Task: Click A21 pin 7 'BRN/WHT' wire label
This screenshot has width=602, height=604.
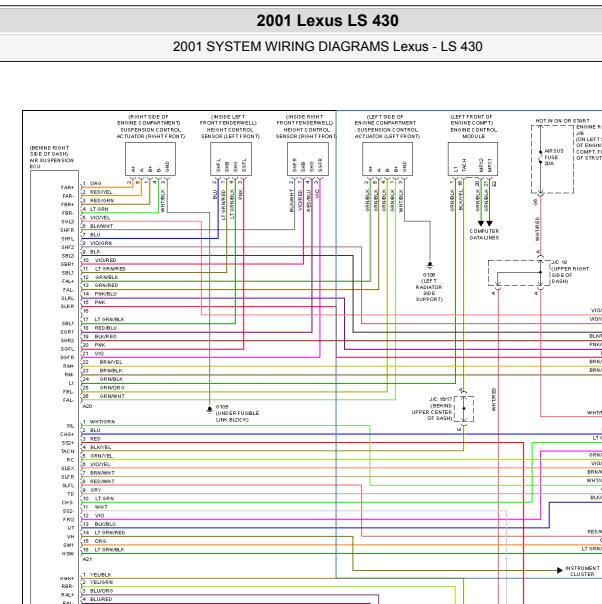Action: tap(102, 473)
